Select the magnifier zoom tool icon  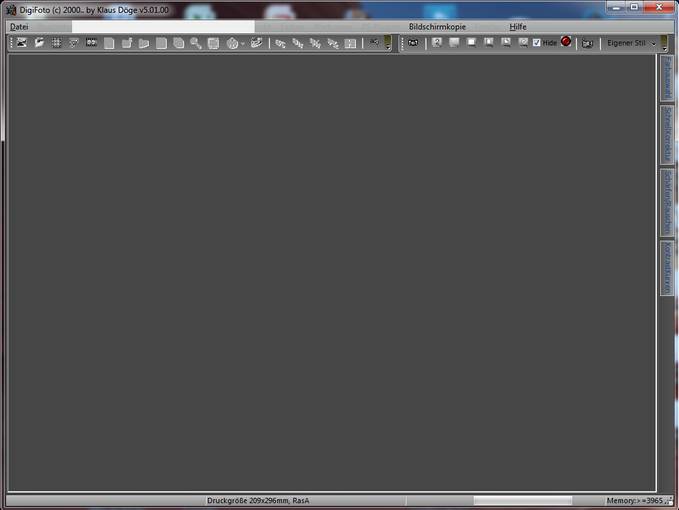(x=196, y=43)
